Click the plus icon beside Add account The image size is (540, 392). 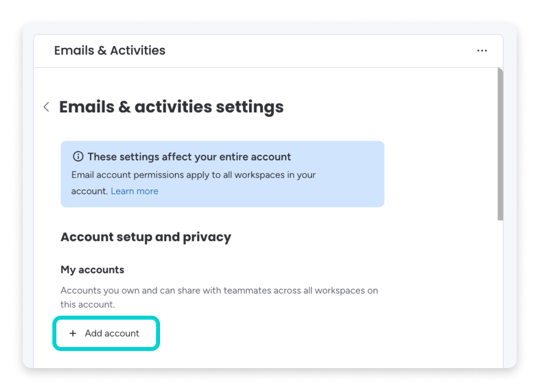point(73,333)
